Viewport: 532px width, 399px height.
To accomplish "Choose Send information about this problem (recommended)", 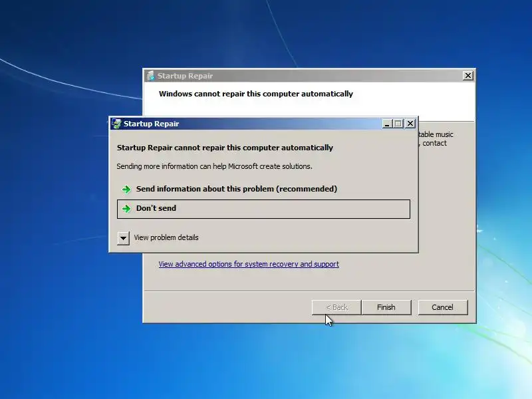I will click(x=263, y=189).
